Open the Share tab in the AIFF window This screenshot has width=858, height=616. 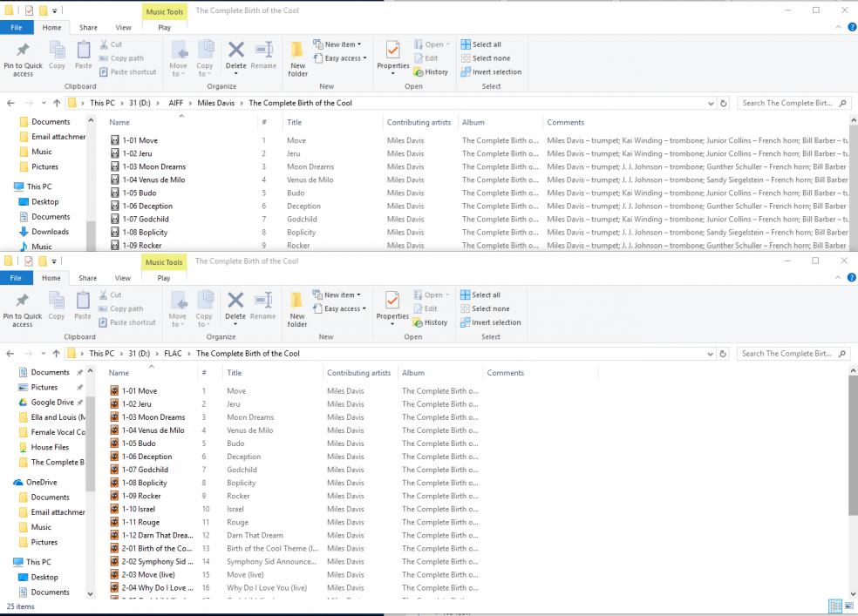pyautogui.click(x=88, y=28)
